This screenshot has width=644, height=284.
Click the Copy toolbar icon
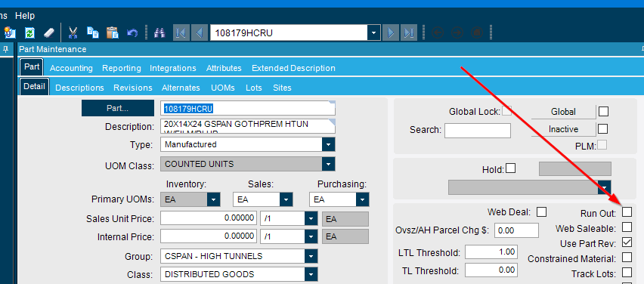pos(93,32)
